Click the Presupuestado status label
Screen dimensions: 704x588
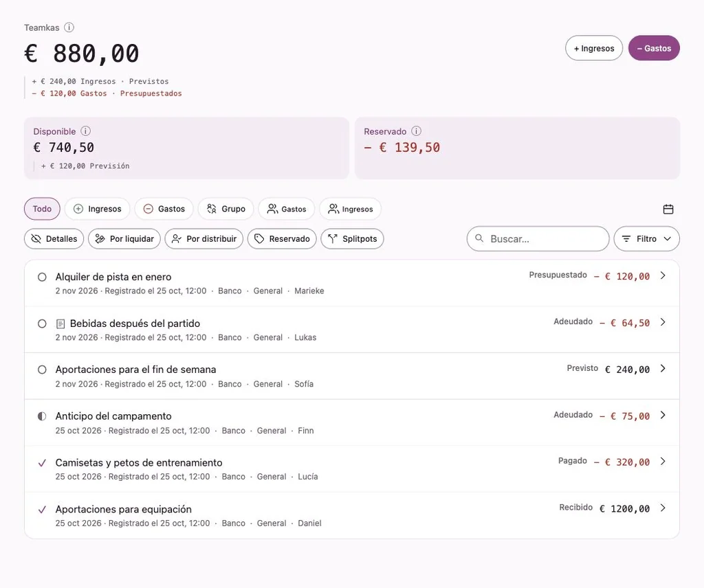tap(558, 275)
